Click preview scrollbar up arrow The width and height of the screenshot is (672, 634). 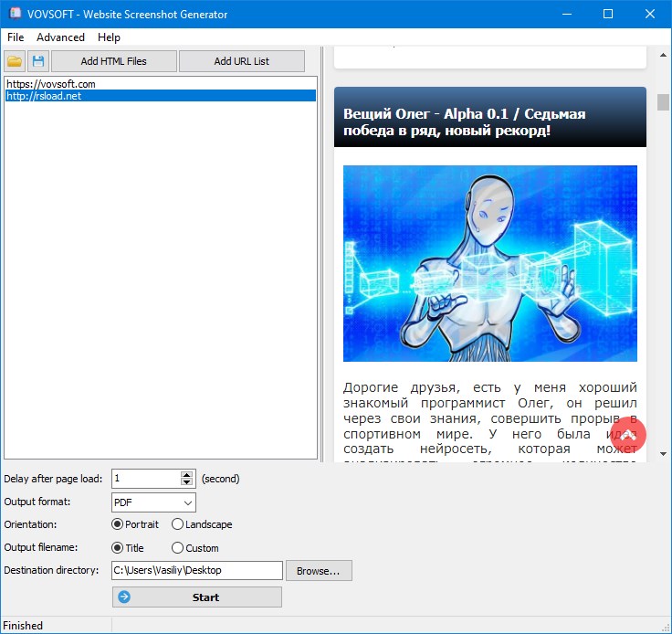[663, 56]
